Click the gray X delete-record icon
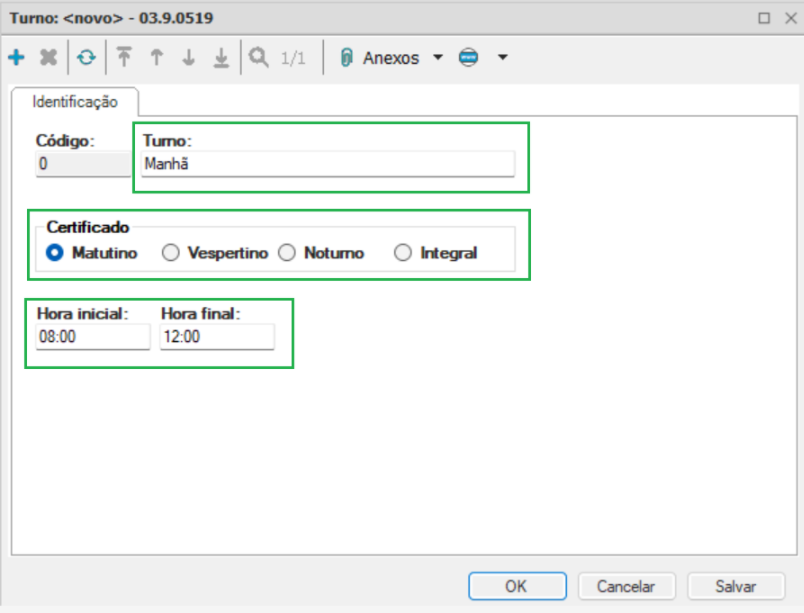The image size is (804, 613). [49, 57]
